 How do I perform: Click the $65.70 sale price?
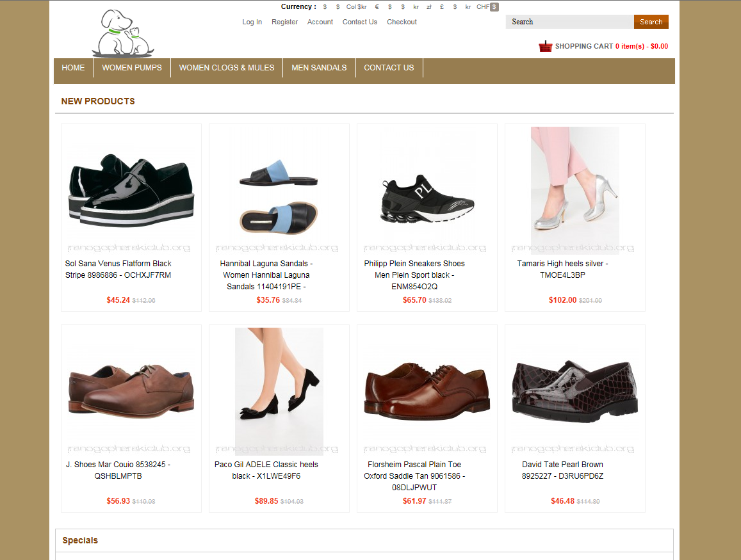414,300
